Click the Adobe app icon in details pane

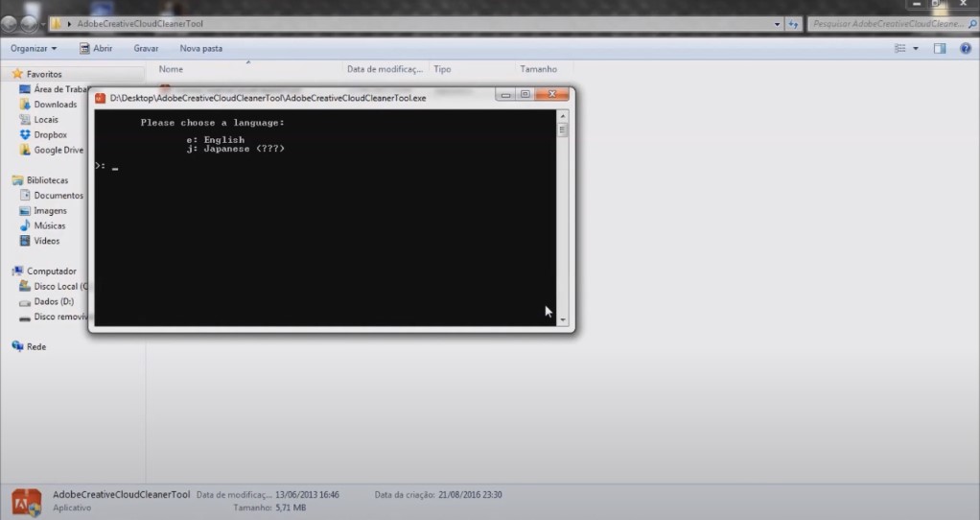tap(26, 503)
